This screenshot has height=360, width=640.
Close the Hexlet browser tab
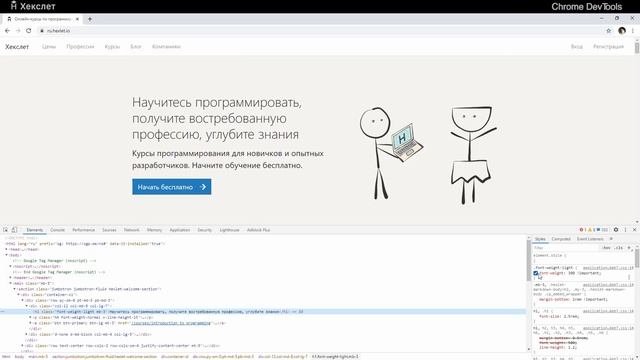[77, 19]
